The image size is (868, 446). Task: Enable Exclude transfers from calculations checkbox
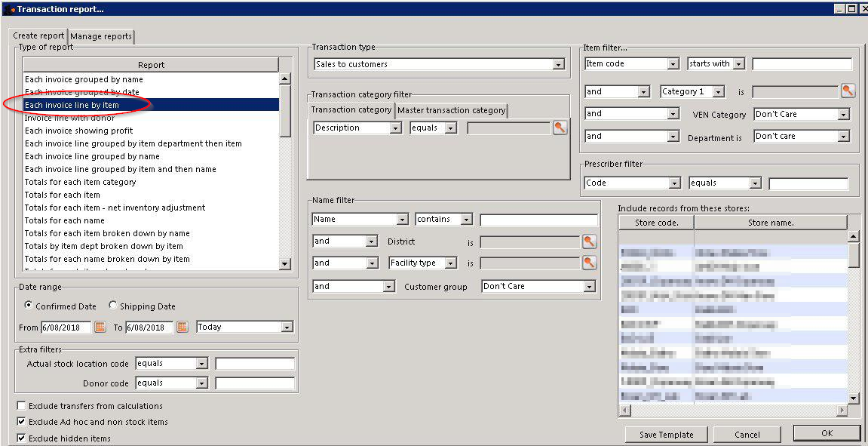(x=21, y=406)
